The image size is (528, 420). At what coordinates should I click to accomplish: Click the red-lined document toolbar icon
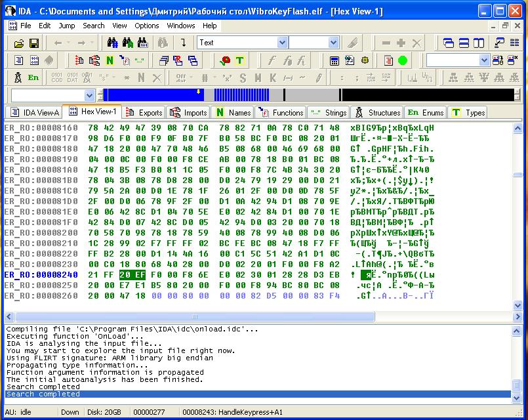(x=388, y=60)
